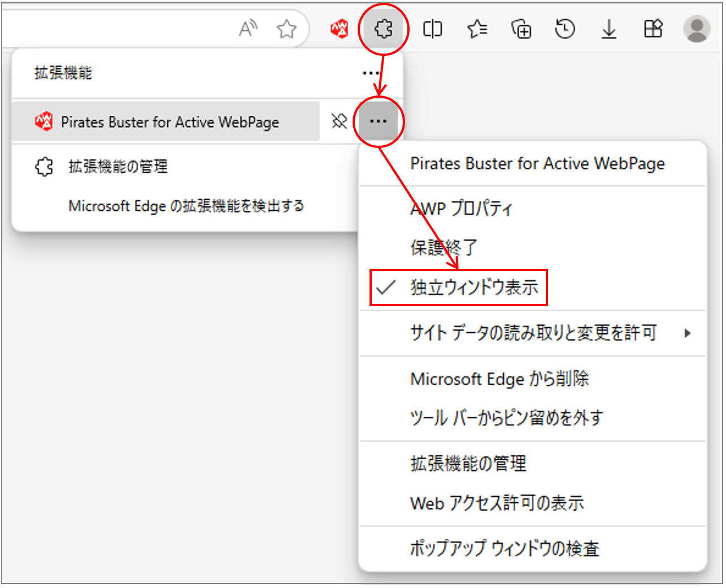Screen dimensions: 726x588
Task: Click the Browser essentials toolbar icon
Action: (653, 28)
